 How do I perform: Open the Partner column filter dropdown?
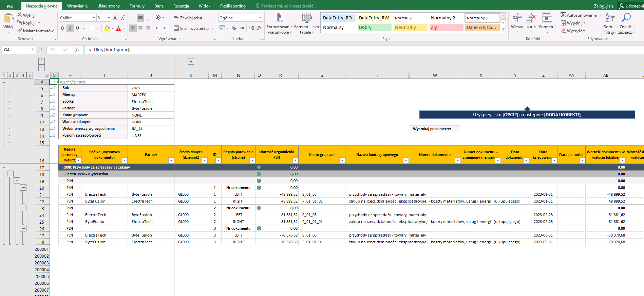[171, 160]
